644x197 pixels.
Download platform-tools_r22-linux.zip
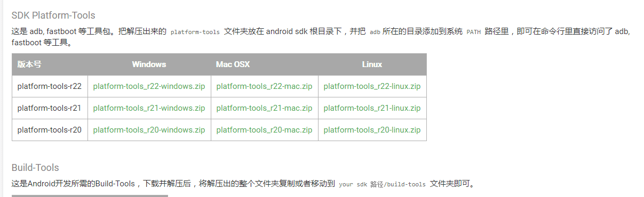tap(372, 86)
